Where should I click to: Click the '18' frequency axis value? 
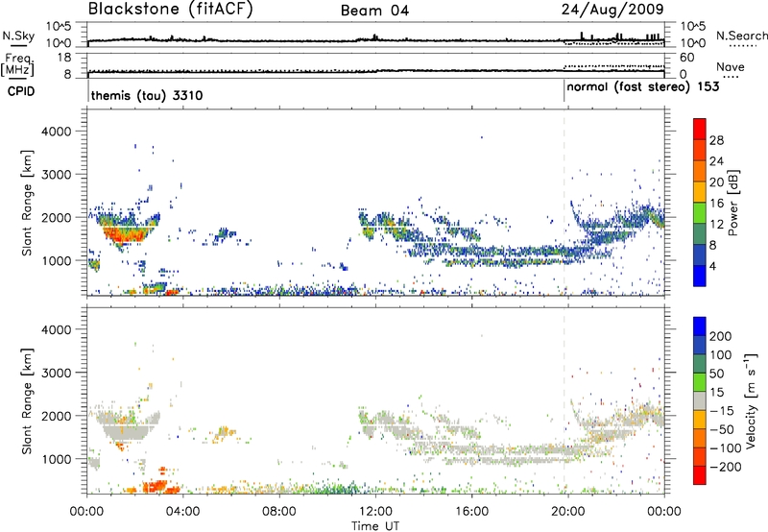[x=64, y=58]
